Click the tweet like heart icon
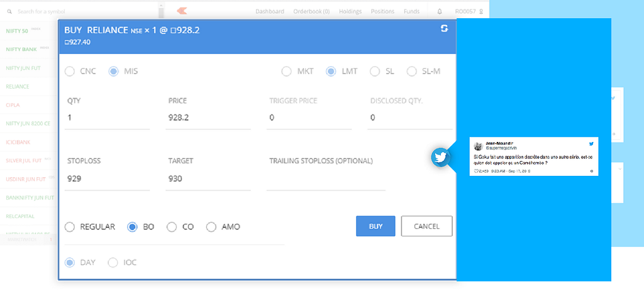 [476, 171]
